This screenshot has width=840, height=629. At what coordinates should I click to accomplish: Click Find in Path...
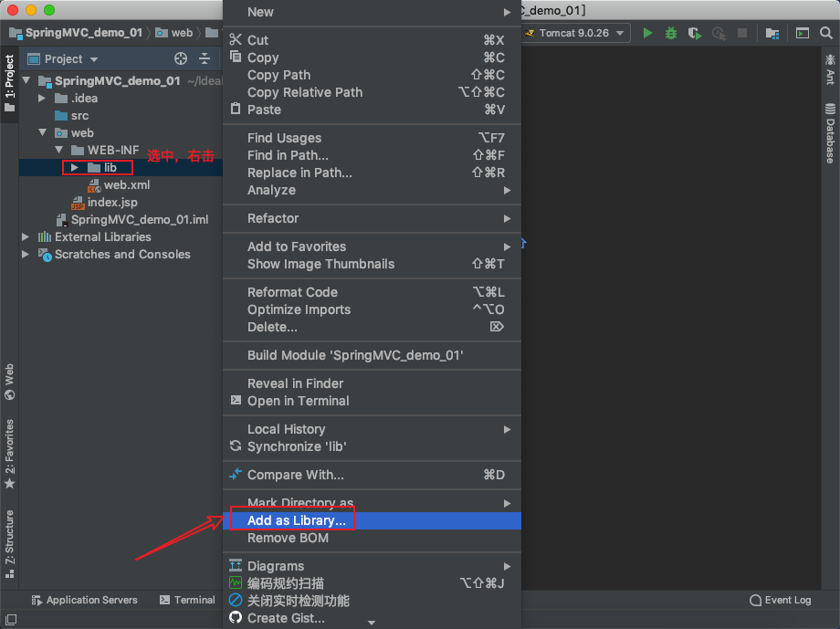pyautogui.click(x=372, y=155)
